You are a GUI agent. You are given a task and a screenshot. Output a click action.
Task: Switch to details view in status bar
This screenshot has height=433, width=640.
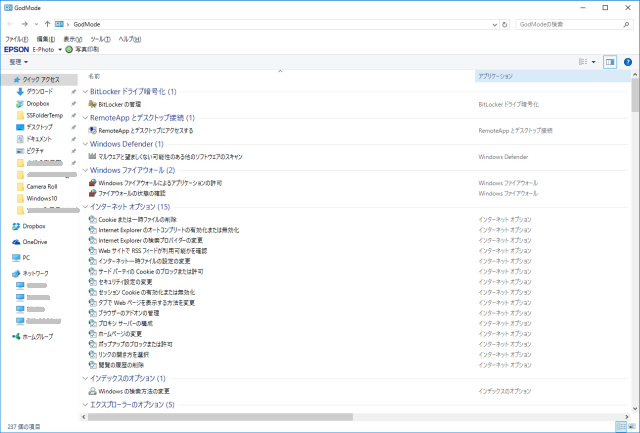pyautogui.click(x=621, y=426)
